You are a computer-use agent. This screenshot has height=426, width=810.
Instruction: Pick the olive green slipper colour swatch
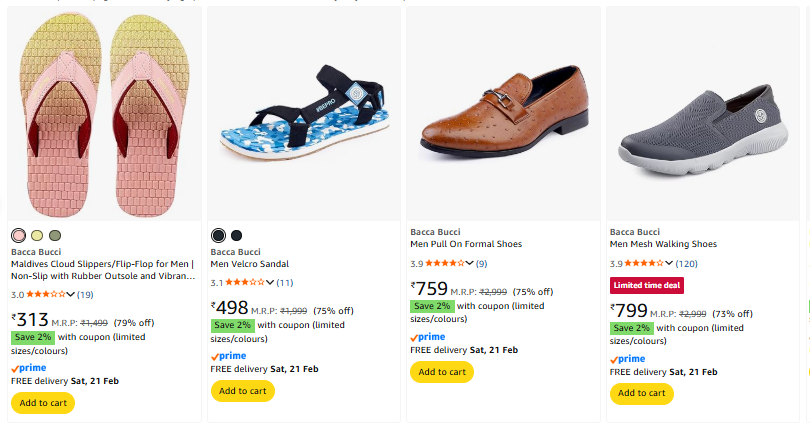(x=55, y=235)
